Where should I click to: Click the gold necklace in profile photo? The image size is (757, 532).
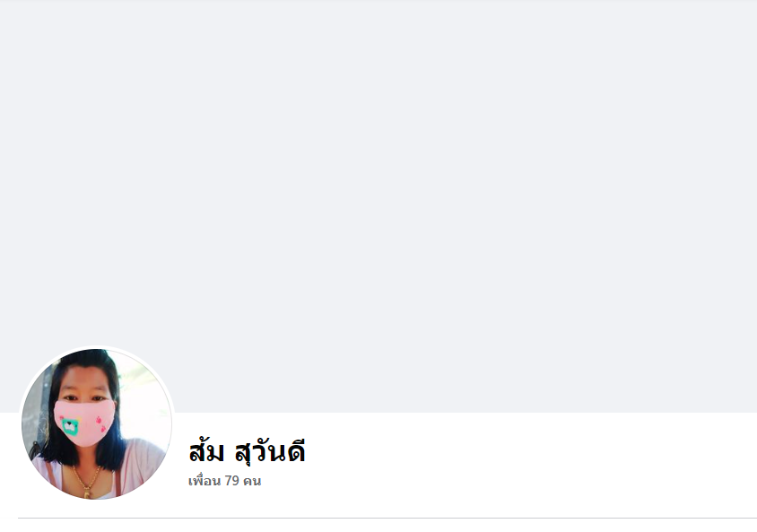(86, 481)
